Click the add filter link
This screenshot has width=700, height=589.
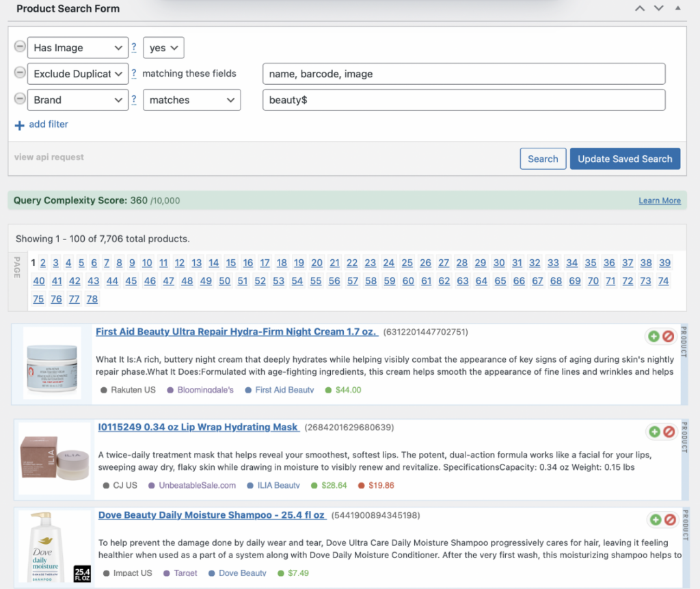(x=49, y=125)
